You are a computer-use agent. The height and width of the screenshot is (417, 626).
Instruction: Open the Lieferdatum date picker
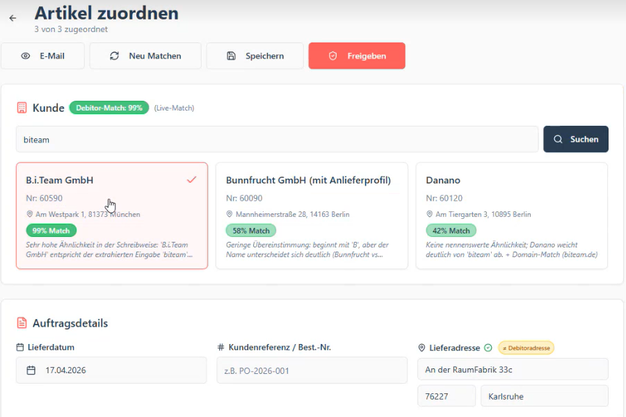(111, 370)
